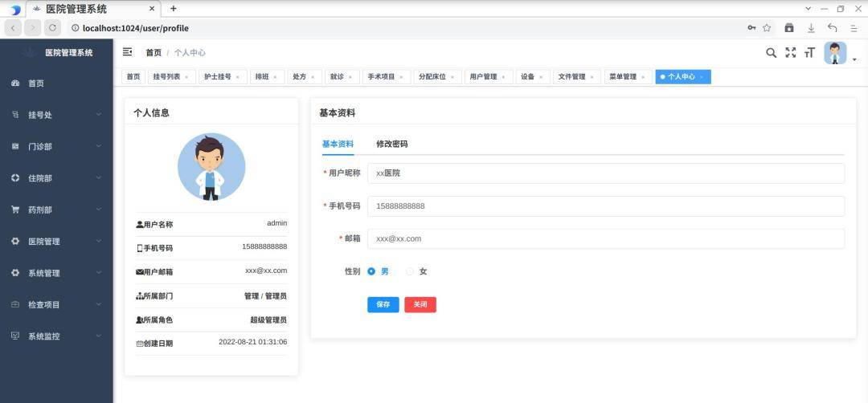Expand the 药剂部 menu chevron
This screenshot has width=868, height=403.
pyautogui.click(x=99, y=210)
